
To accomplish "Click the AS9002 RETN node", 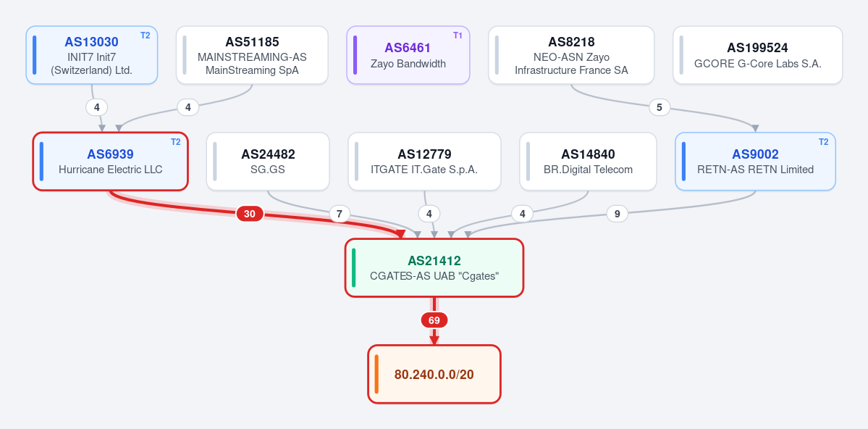I will (756, 162).
